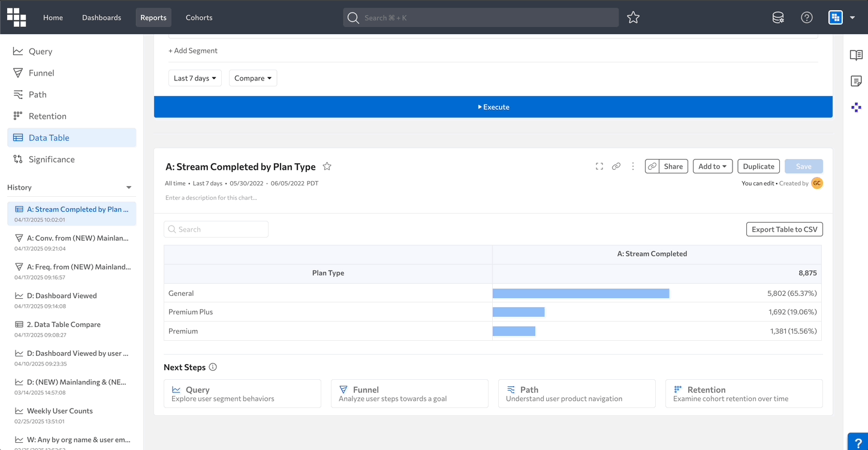The image size is (868, 450).
Task: Click the app logo in top-left corner
Action: 17,17
